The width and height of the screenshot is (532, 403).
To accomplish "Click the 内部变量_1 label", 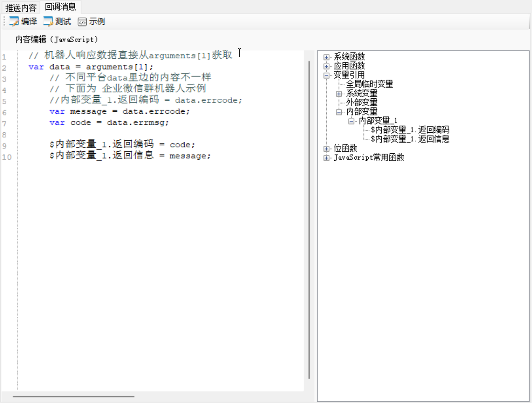I will pos(378,121).
